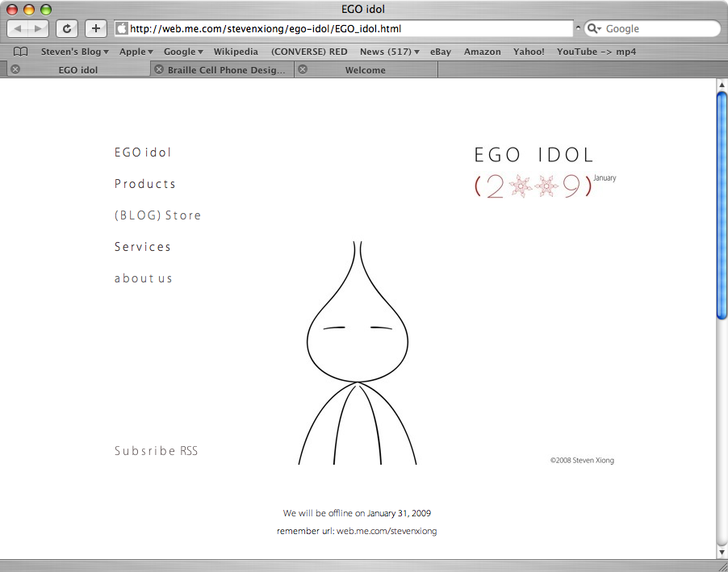This screenshot has width=728, height=572.
Task: Click the EGO IDOL logo heading
Action: coord(533,155)
